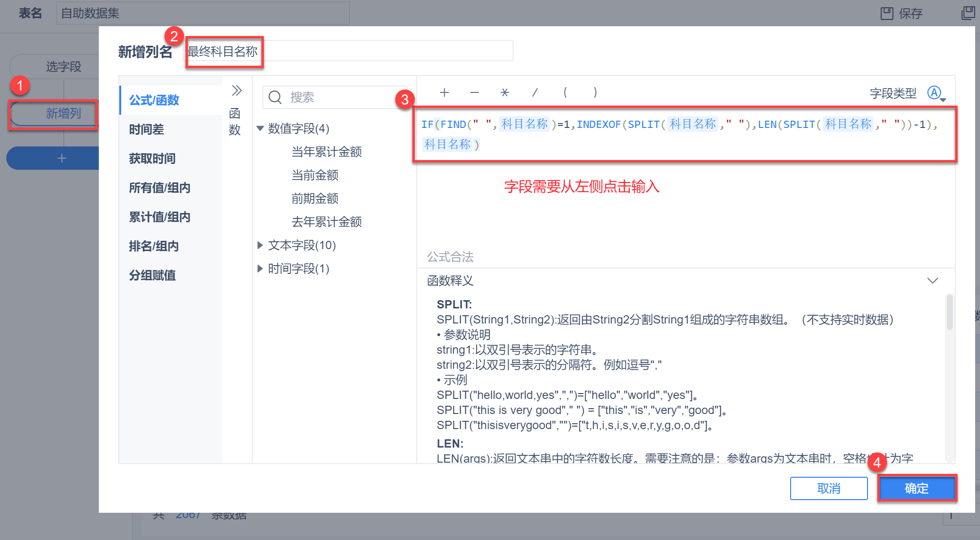980x540 pixels.
Task: Insert the multiply asterisk operator
Action: 505,92
